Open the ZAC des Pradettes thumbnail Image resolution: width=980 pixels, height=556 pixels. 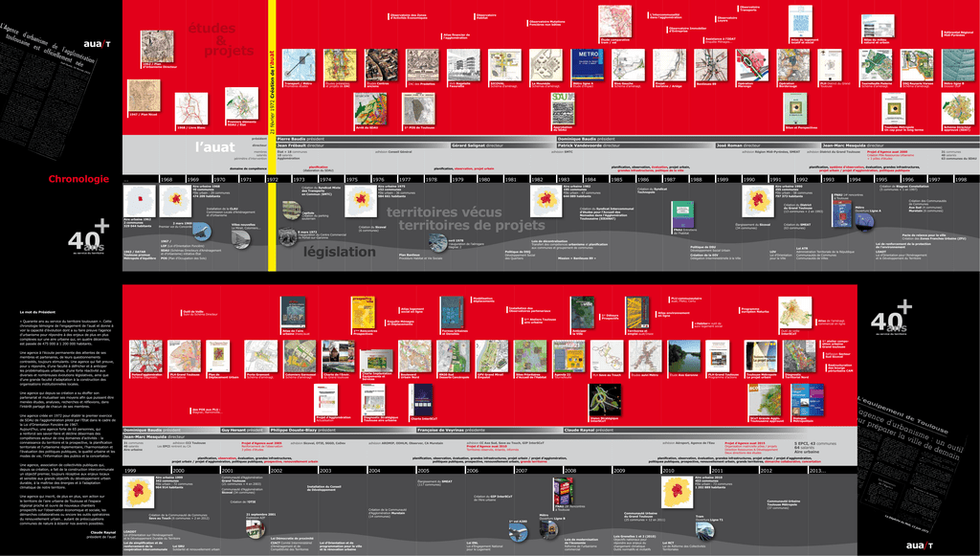422,65
